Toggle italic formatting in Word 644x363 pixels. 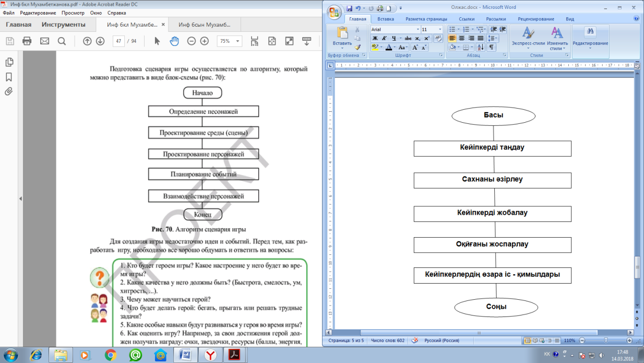pos(384,38)
